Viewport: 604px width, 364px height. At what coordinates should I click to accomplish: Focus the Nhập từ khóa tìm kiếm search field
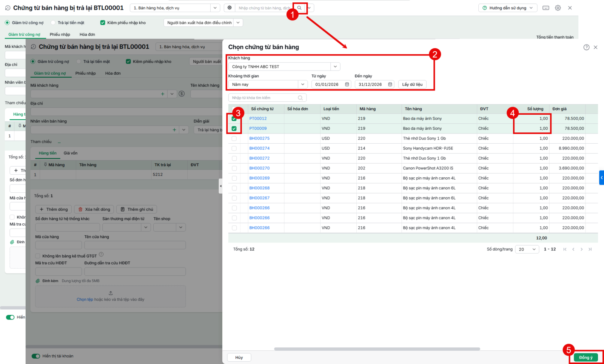[267, 98]
